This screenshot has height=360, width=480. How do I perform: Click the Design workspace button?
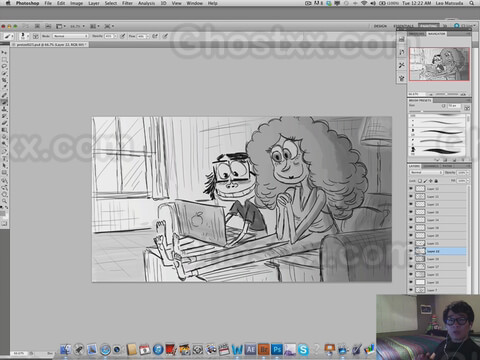[x=380, y=26]
